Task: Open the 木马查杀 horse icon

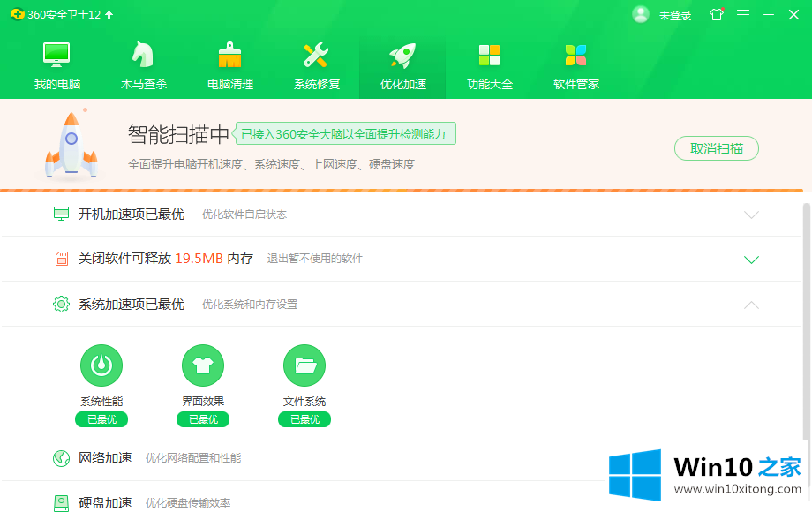Action: (143, 55)
